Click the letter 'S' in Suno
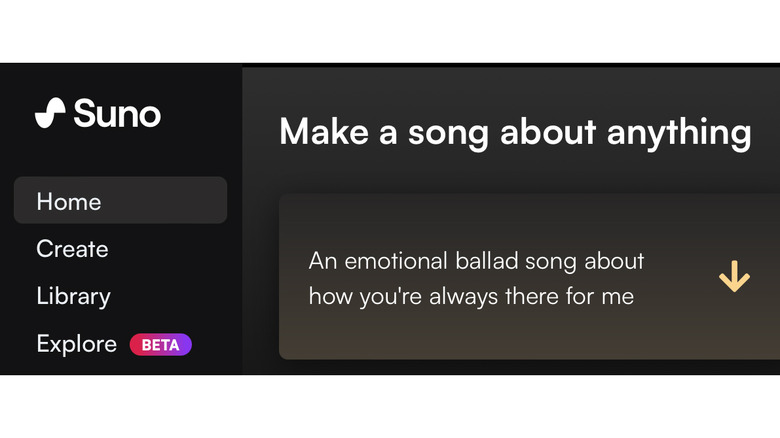This screenshot has height=438, width=780. (83, 113)
